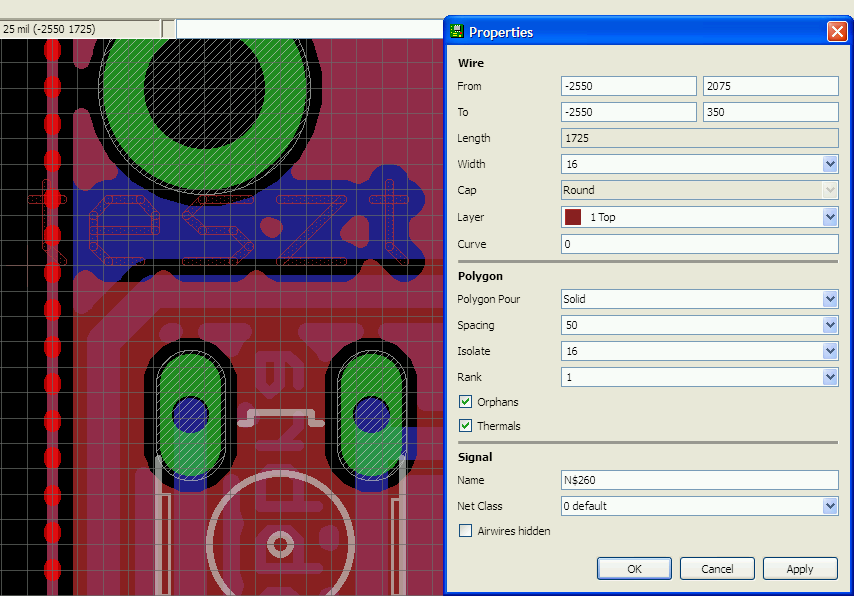This screenshot has height=596, width=854.
Task: Open the Width dropdown
Action: coord(829,164)
